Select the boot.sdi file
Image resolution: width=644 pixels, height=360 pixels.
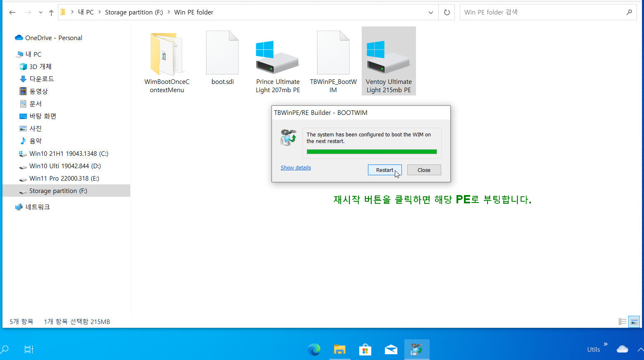(x=223, y=58)
